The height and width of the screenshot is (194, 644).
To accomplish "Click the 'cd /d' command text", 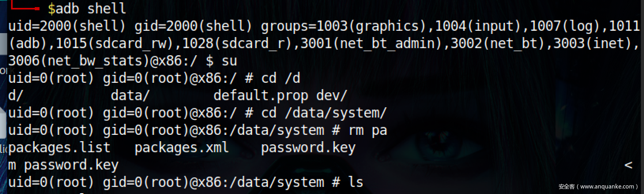I will point(281,78).
